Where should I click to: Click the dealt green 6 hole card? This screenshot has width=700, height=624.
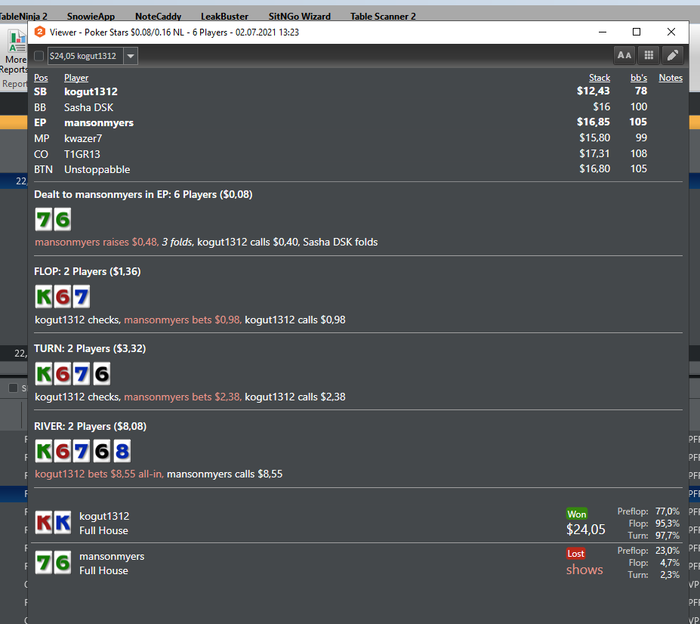point(62,219)
